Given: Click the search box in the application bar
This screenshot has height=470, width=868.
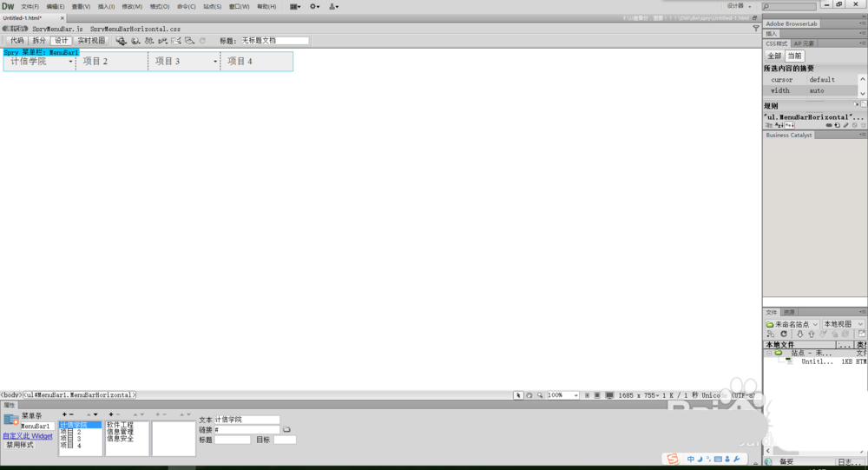Looking at the screenshot, I should pyautogui.click(x=788, y=7).
